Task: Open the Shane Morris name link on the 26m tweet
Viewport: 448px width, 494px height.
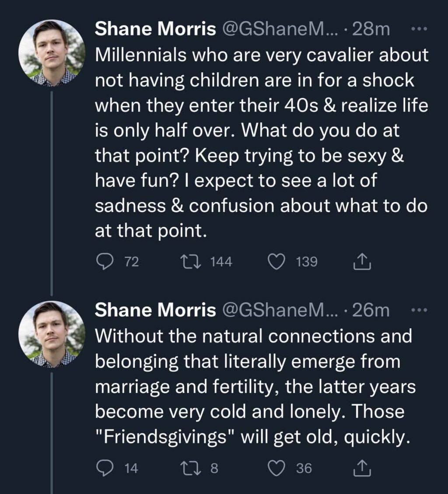Action: click(x=155, y=310)
